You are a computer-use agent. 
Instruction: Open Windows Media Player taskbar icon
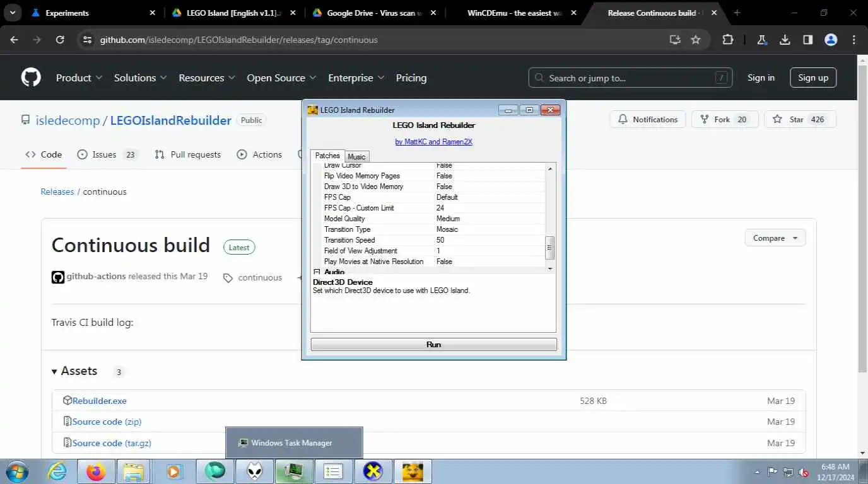coord(173,471)
